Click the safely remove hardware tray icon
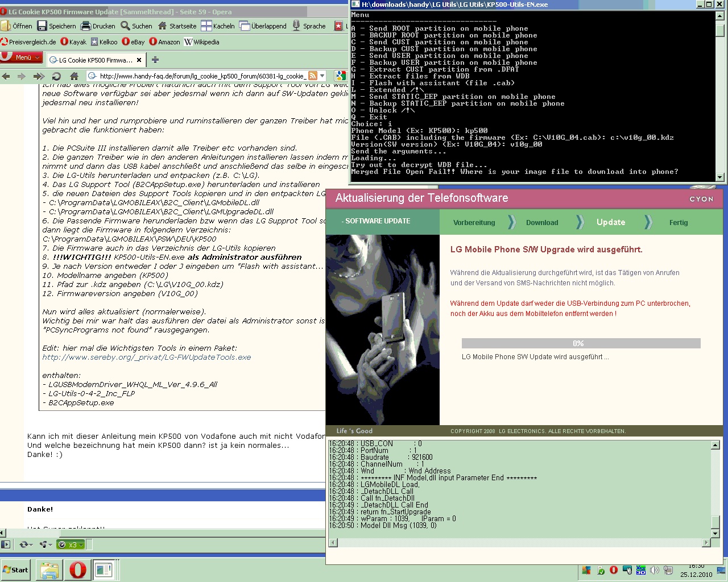 (601, 571)
